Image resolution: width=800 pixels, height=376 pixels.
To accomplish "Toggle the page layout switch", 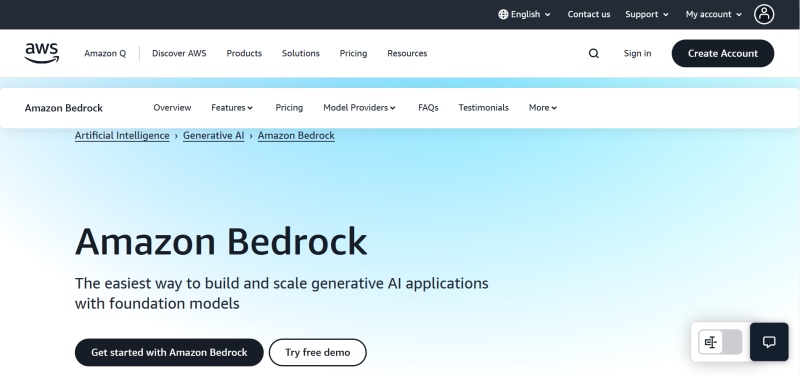I will tap(720, 342).
